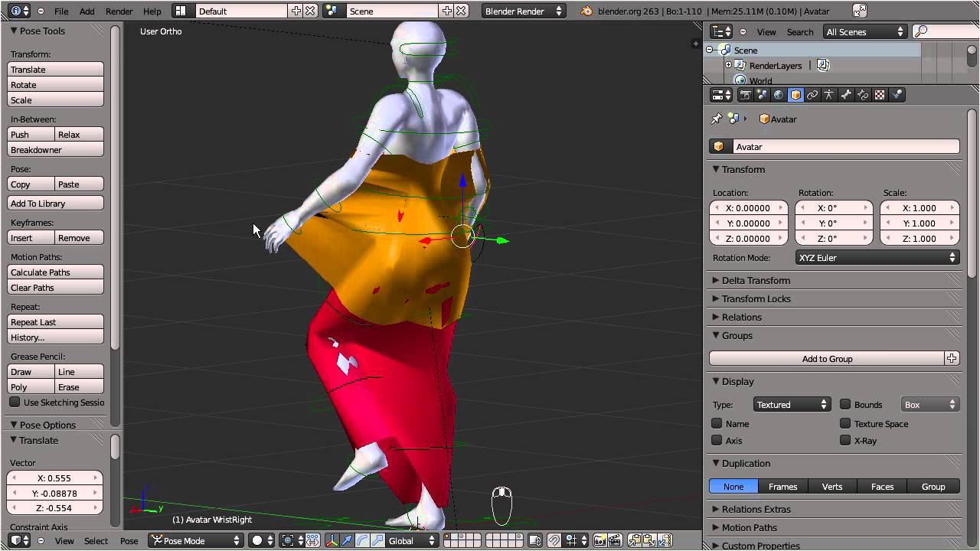Viewport: 980px width, 551px height.
Task: Click the outliner search magnifier icon
Action: tap(921, 31)
